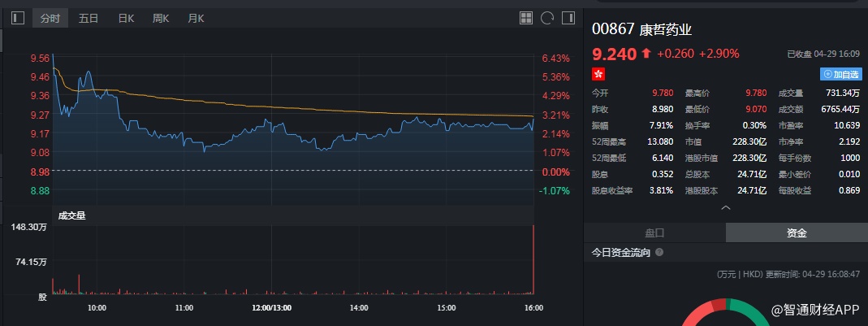This screenshot has height=326, width=868.
Task: Click the red up-arrow next to price 9.240
Action: click(x=646, y=54)
